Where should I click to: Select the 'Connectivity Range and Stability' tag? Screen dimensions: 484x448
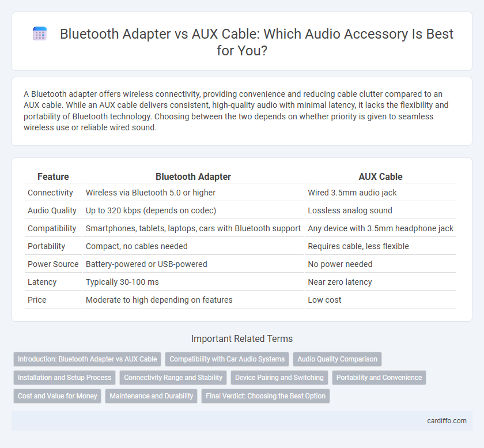(173, 378)
